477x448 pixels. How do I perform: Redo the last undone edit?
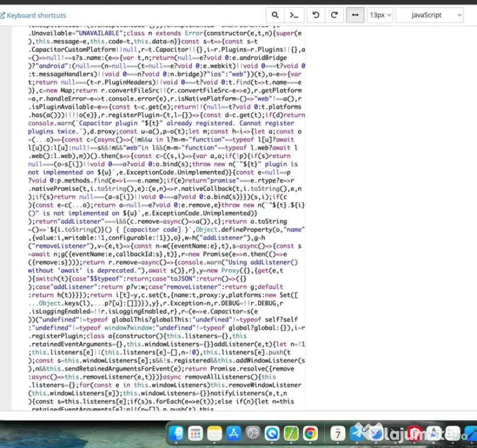coord(334,15)
